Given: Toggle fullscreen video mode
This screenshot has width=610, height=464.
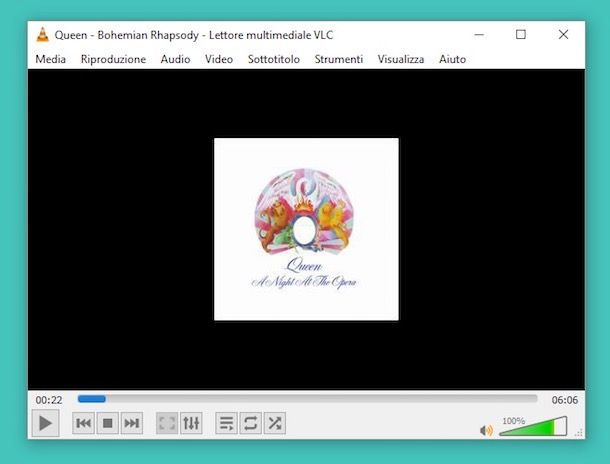Looking at the screenshot, I should tap(167, 423).
